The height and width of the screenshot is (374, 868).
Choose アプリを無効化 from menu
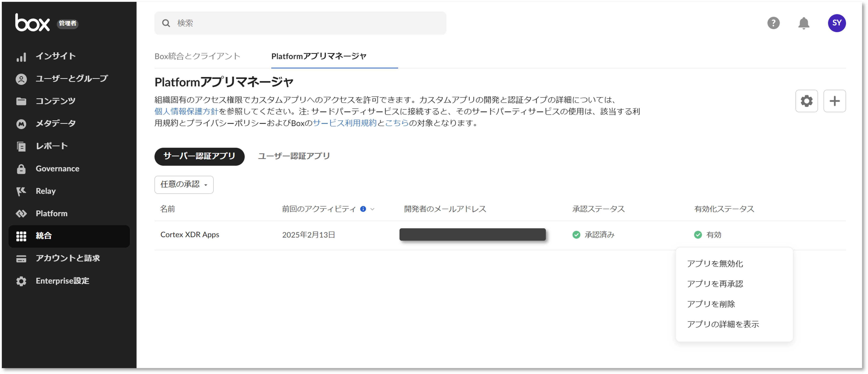click(715, 263)
